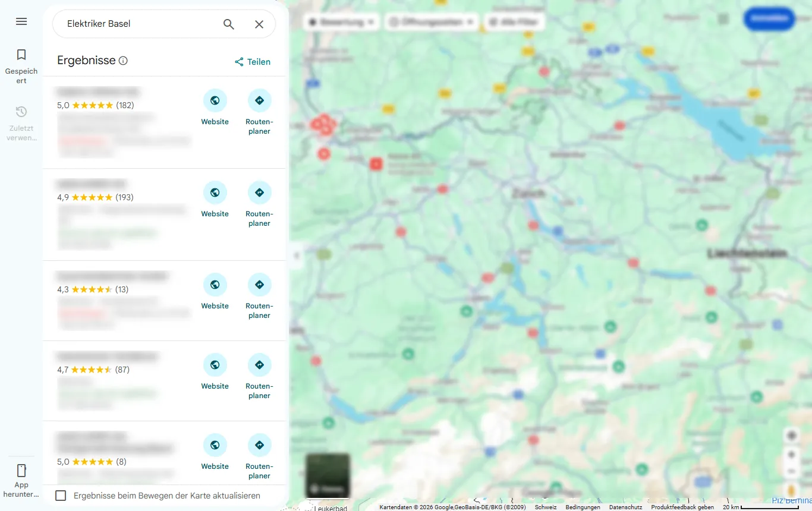Click the magnifier search icon

click(229, 24)
